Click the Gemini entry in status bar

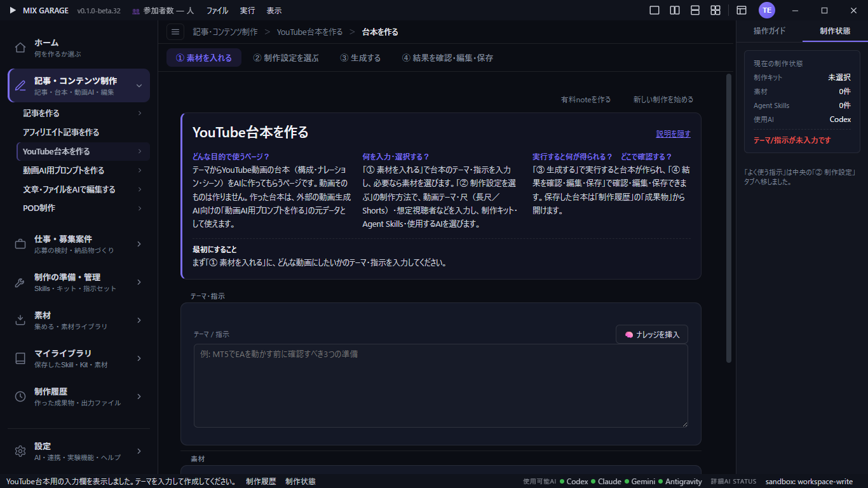(x=640, y=482)
